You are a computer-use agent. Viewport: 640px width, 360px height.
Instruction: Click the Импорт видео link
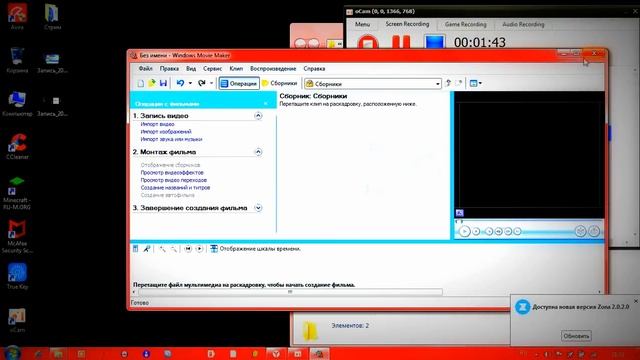click(x=158, y=124)
